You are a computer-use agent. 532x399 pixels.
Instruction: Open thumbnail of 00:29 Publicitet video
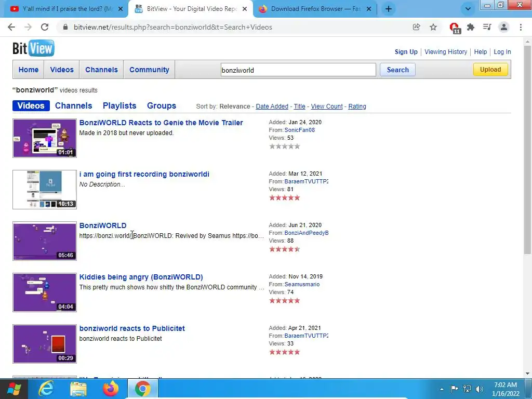pyautogui.click(x=45, y=344)
